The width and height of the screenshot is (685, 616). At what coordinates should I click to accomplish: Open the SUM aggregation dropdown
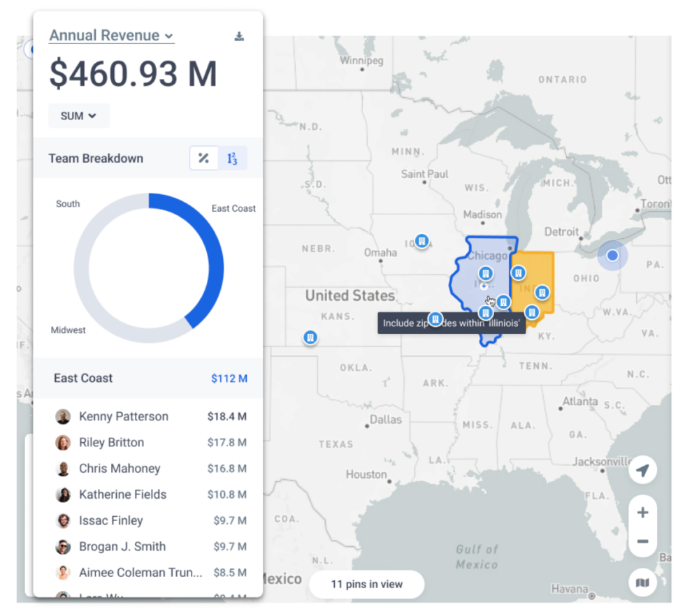pos(78,115)
